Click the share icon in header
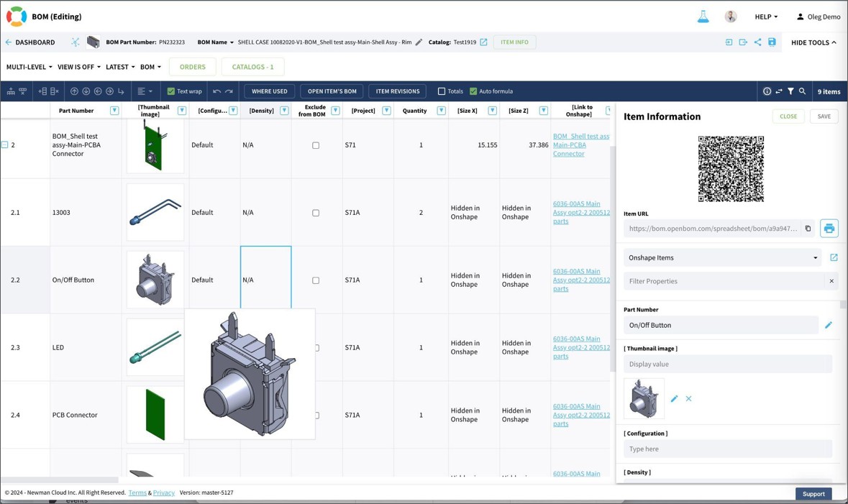Image resolution: width=848 pixels, height=504 pixels. [757, 42]
